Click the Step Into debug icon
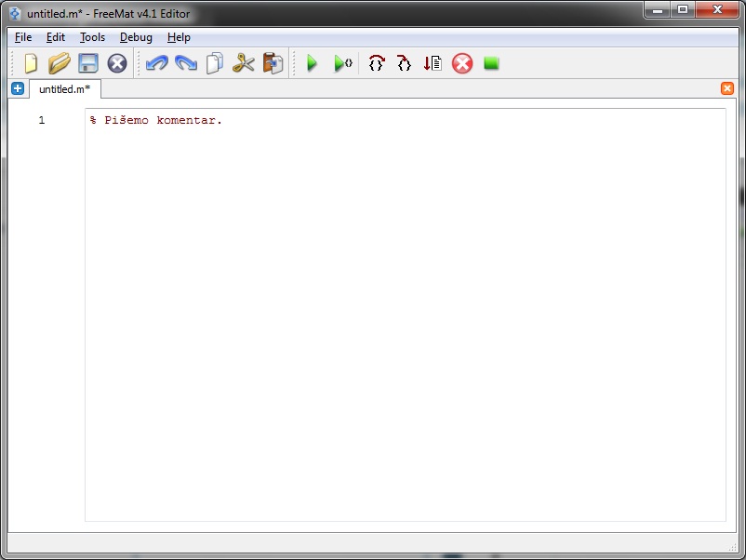Viewport: 746px width, 560px height. 404,63
